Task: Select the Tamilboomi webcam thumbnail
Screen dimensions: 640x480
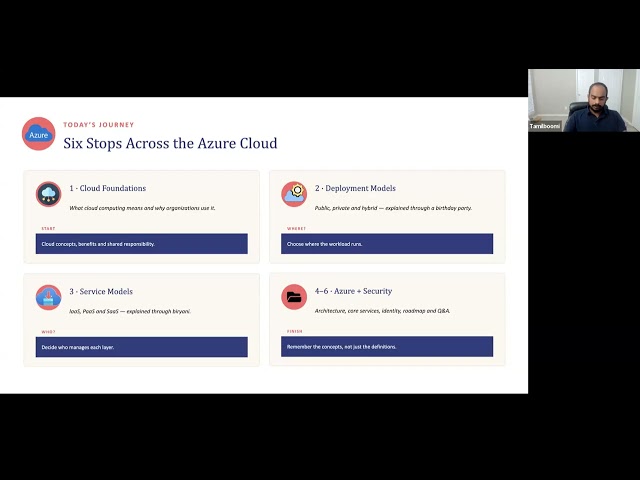Action: tap(584, 100)
